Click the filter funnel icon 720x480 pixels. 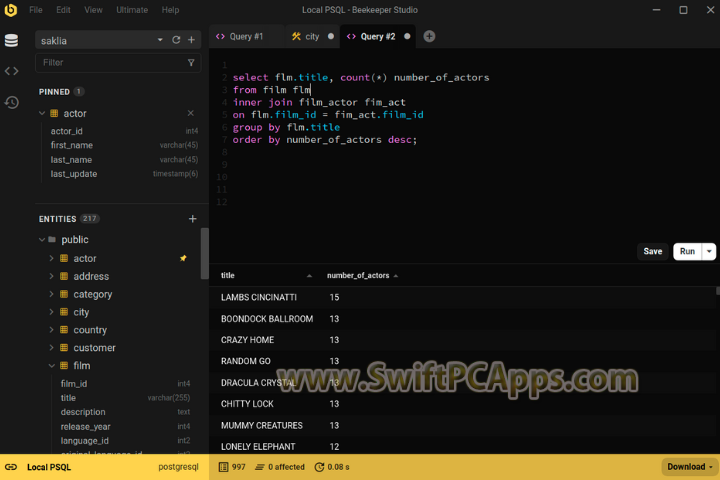[x=191, y=62]
